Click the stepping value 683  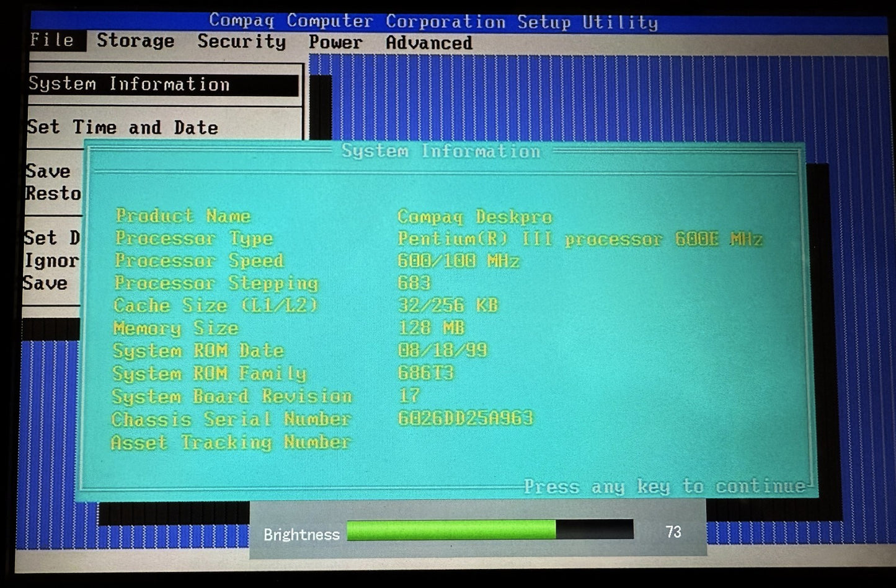414,283
